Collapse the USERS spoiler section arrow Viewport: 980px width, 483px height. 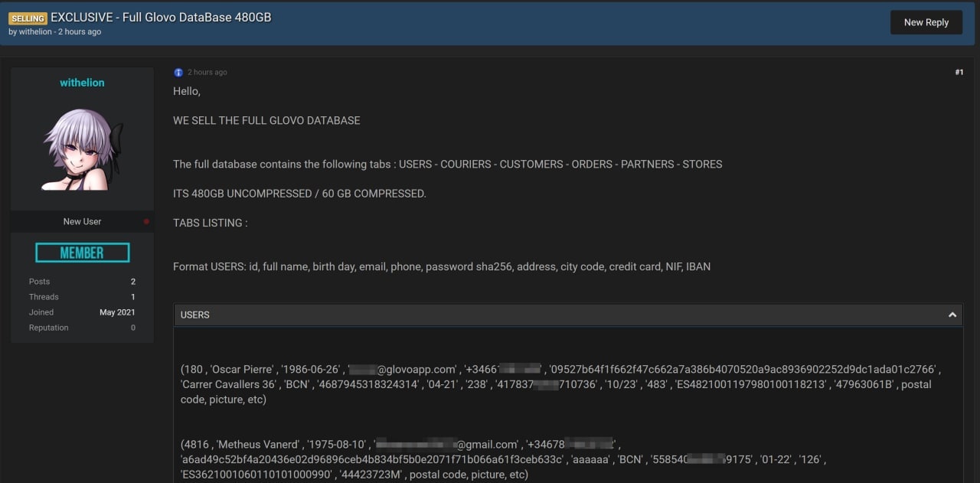[952, 315]
